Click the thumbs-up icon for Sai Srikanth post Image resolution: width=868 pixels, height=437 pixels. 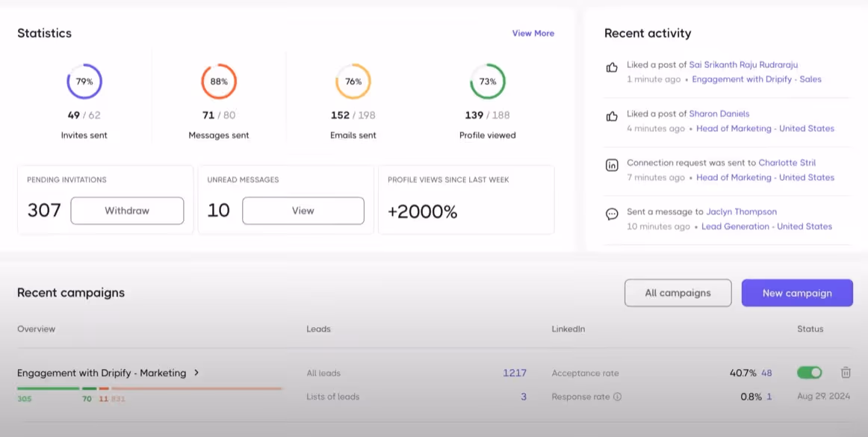click(612, 67)
